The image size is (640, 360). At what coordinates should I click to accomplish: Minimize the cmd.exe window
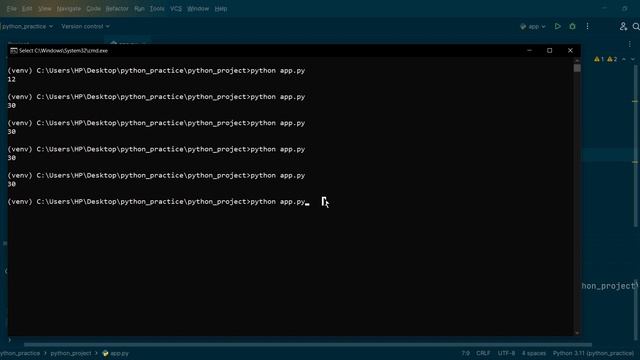coord(529,51)
